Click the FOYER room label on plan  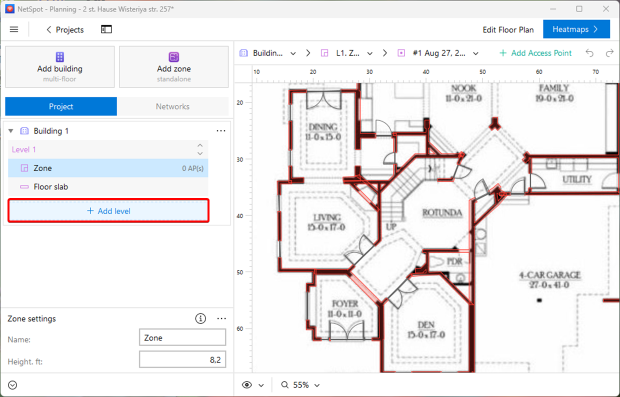click(x=345, y=309)
